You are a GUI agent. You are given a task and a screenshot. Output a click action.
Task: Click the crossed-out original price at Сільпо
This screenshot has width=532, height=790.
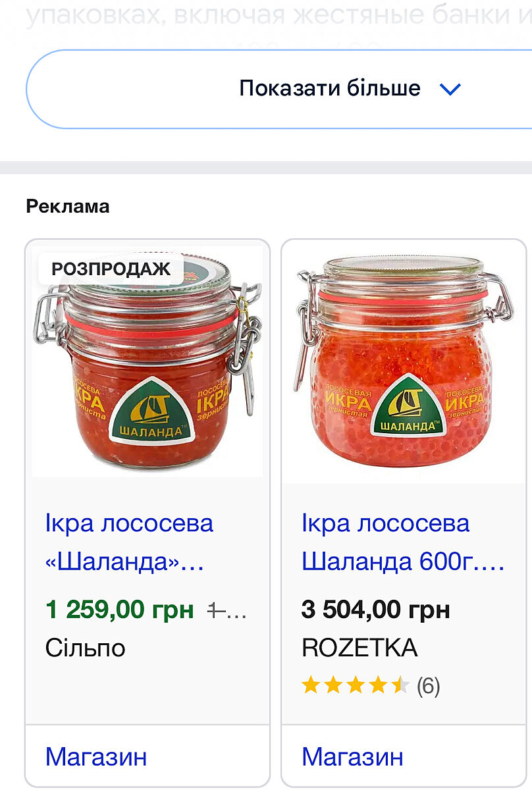(x=226, y=611)
